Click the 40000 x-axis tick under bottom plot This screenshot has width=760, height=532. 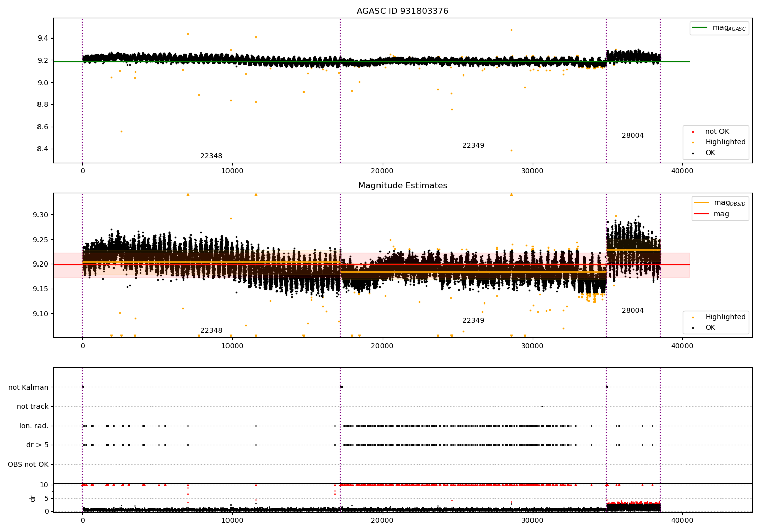click(682, 521)
